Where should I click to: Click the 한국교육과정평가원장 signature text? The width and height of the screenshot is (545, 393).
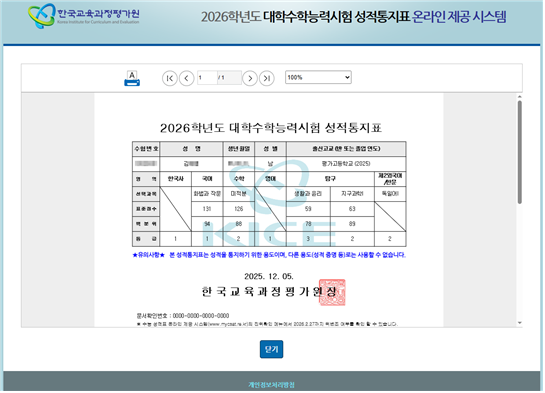click(x=270, y=292)
